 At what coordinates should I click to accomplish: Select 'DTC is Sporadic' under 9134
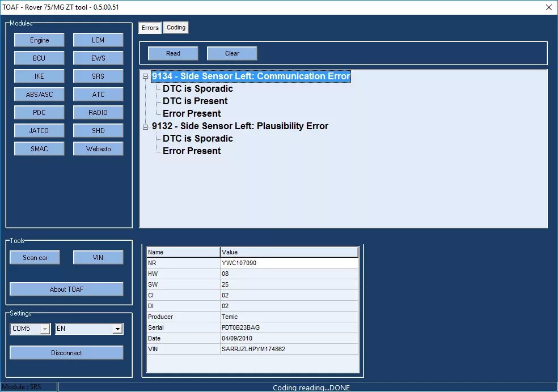pos(197,88)
